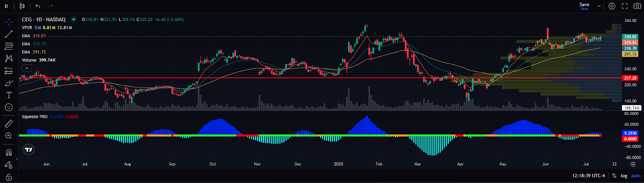This screenshot has width=644, height=183.
Task: Open the emoji and icons tool
Action: (x=8, y=107)
